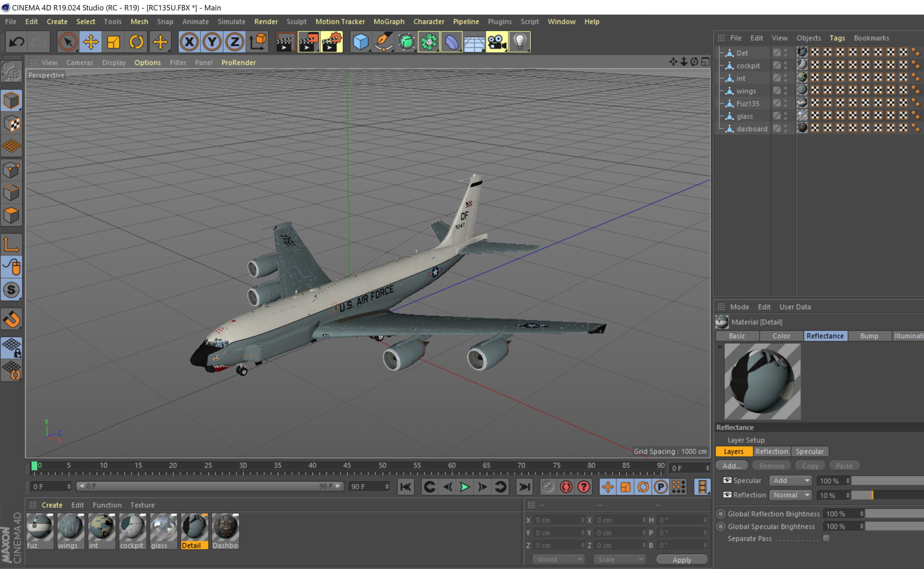Click the Coordinate System cube icon

tap(258, 42)
